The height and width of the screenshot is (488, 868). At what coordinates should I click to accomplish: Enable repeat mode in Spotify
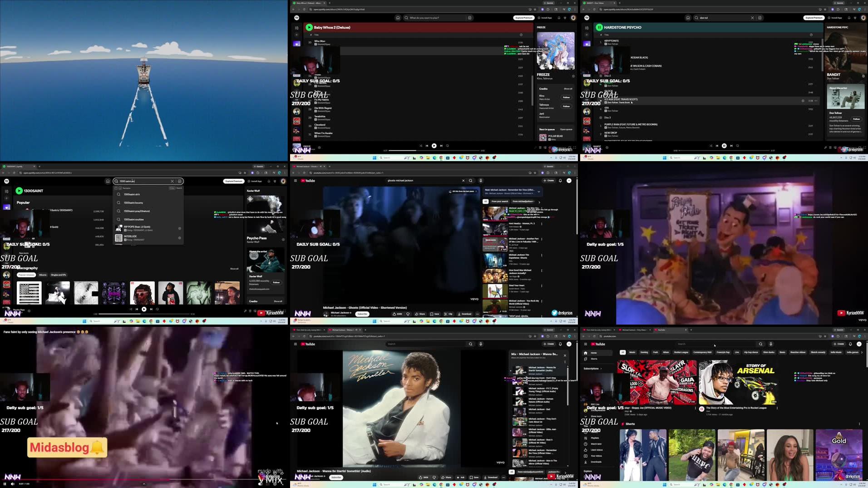447,146
